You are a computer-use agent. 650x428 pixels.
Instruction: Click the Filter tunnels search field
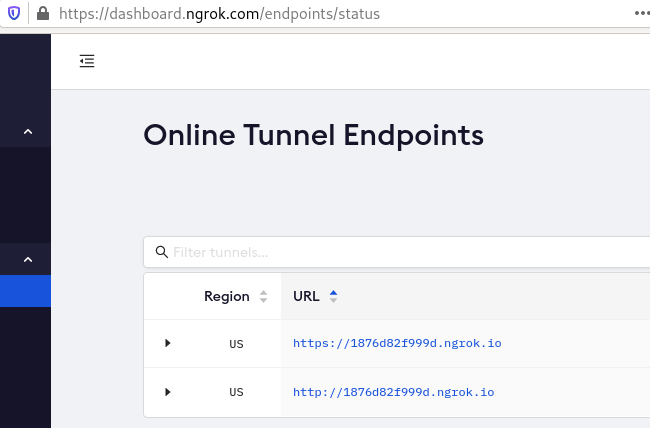[x=397, y=252]
